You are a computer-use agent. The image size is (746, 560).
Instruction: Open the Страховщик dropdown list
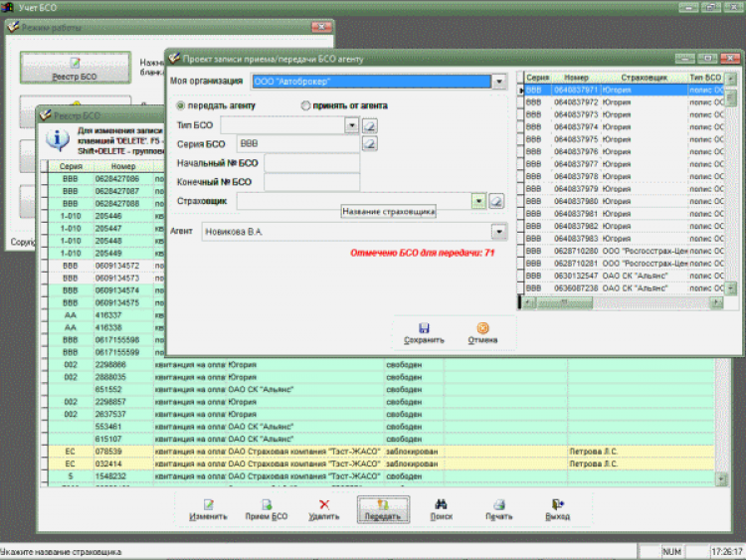(478, 201)
